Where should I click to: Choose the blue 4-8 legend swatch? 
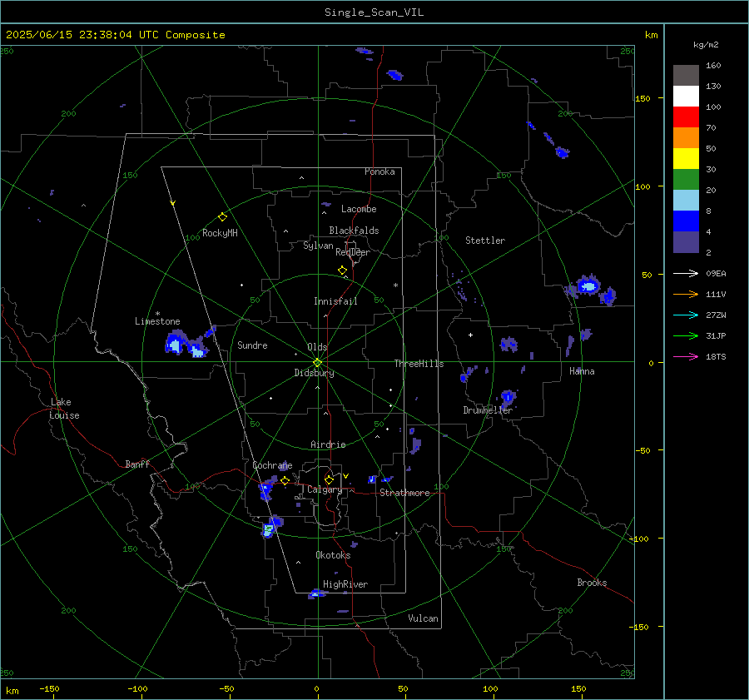[686, 221]
